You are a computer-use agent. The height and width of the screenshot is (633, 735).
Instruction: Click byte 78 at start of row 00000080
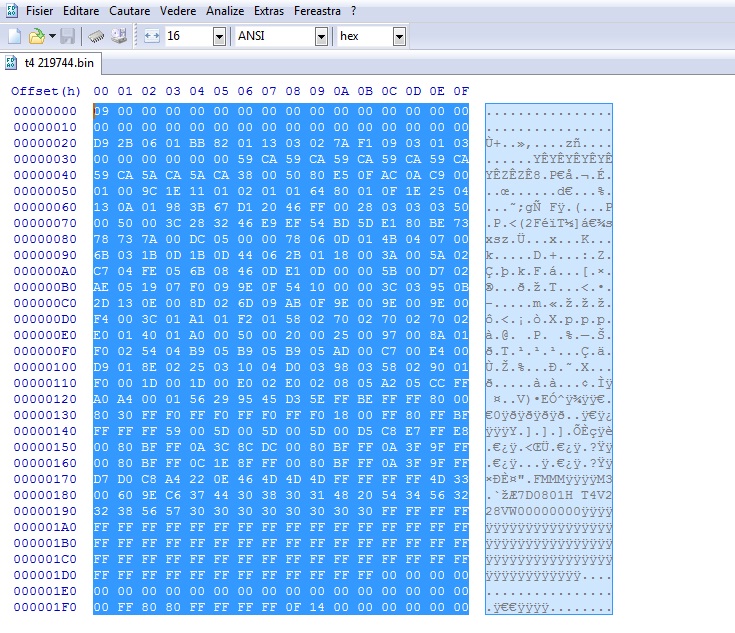tap(101, 239)
